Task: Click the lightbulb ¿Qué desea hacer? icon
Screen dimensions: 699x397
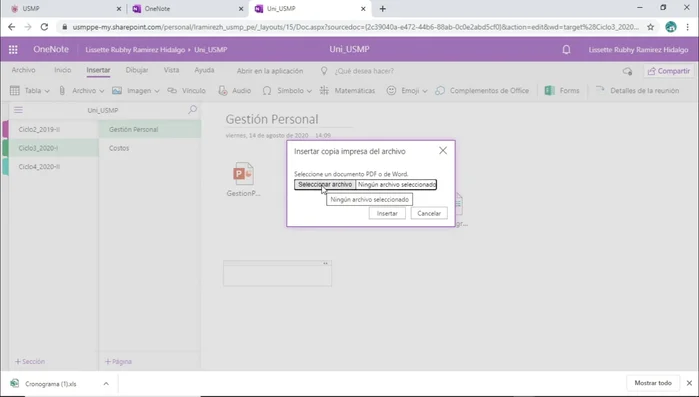Action: (324, 71)
